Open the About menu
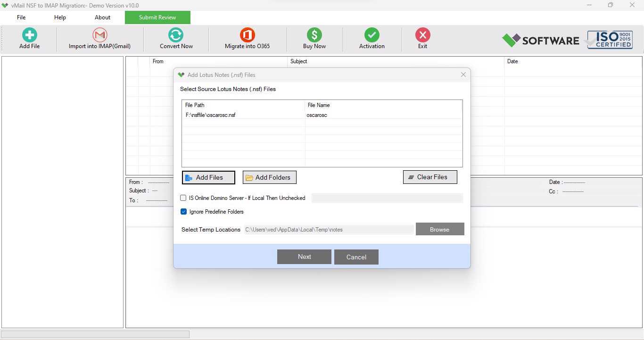 [x=102, y=17]
